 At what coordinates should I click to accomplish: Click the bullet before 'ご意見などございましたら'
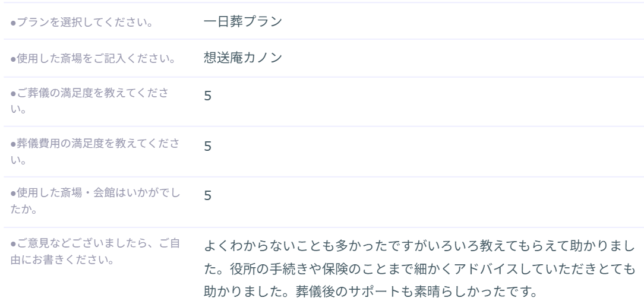(13, 242)
